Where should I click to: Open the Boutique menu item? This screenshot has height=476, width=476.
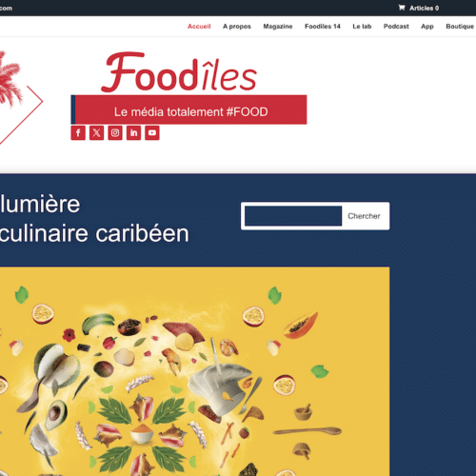click(460, 27)
